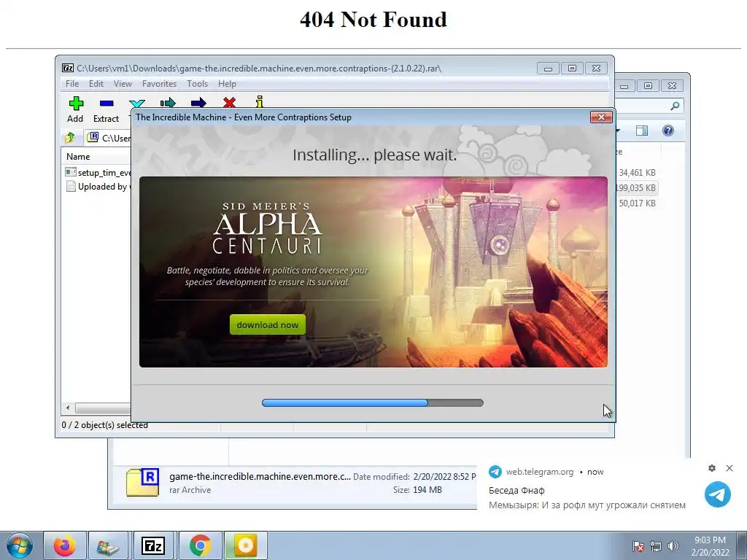Click the '0 / 2 object(s) selected' status text
Screen dimensions: 747x560
click(x=105, y=425)
